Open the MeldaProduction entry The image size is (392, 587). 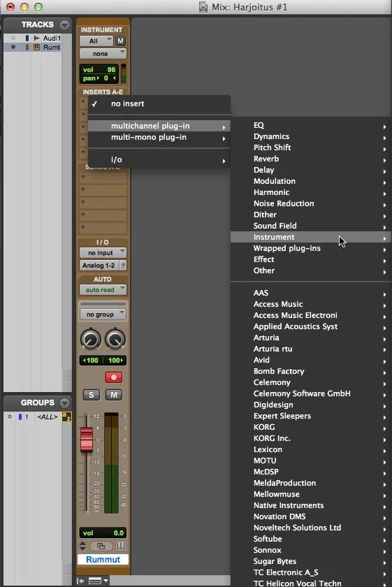point(311,483)
